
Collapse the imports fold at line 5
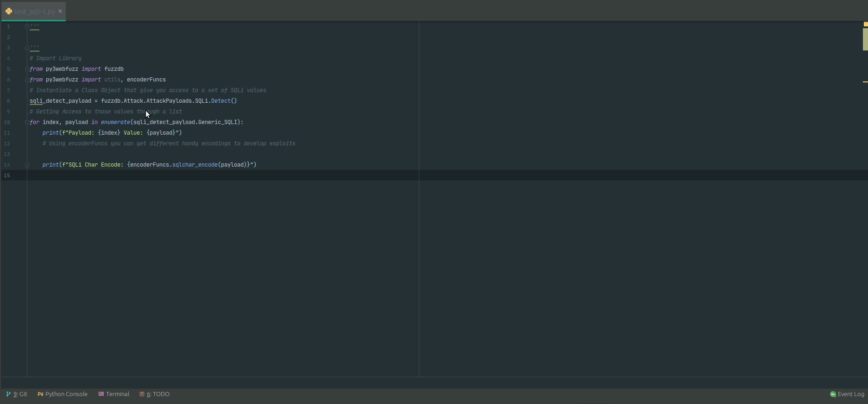(x=27, y=69)
